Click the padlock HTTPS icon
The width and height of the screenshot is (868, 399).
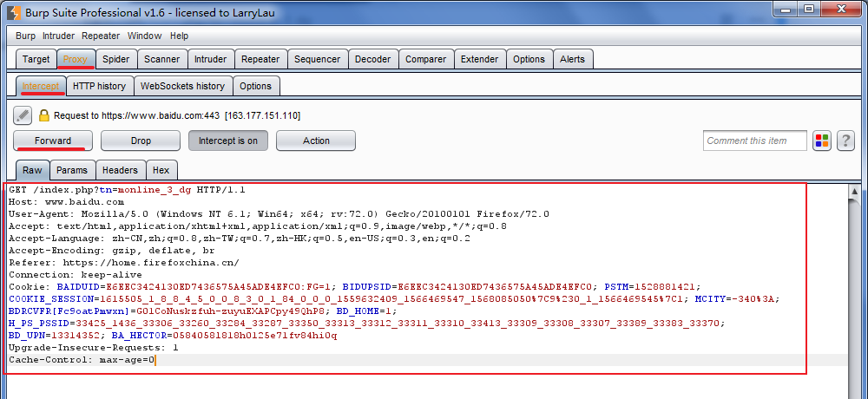pos(43,115)
